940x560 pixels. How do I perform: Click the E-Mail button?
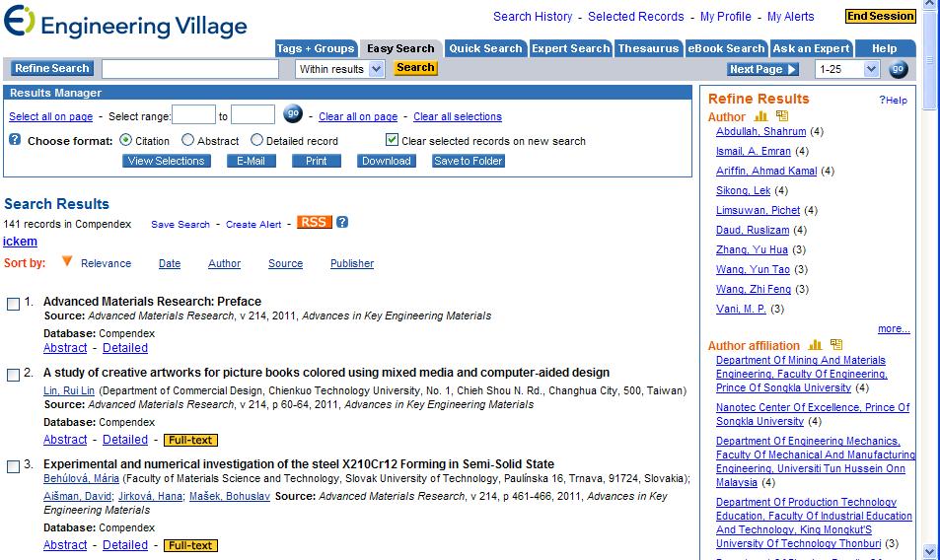tap(252, 161)
